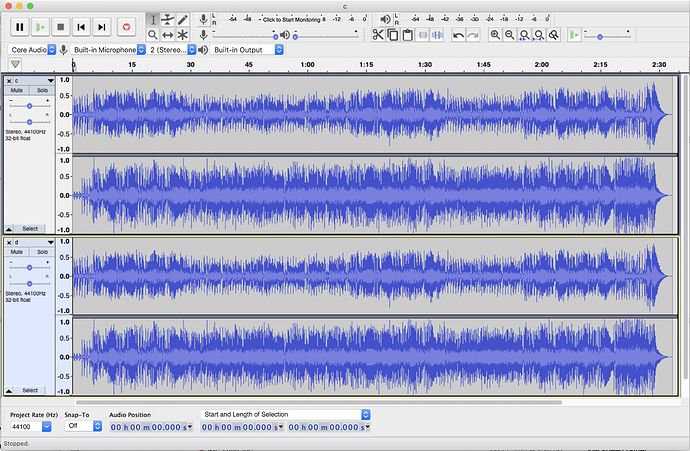Adjust the gain slider on track d
This screenshot has width=690, height=451.
[x=29, y=267]
